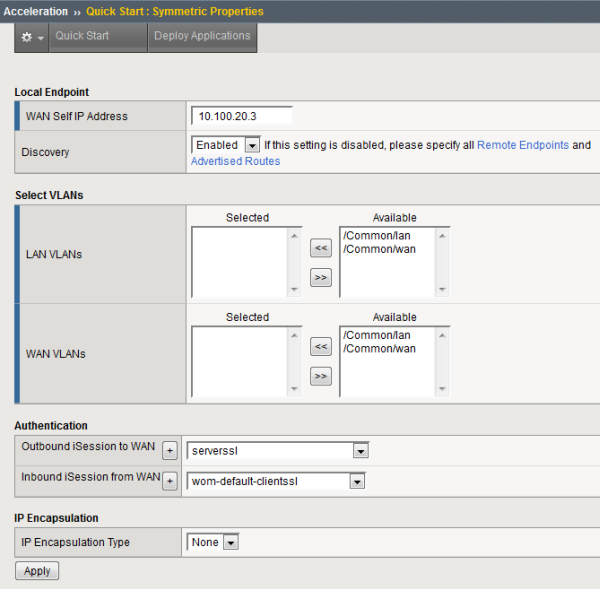
Task: Open the gear settings menu
Action: (x=32, y=36)
